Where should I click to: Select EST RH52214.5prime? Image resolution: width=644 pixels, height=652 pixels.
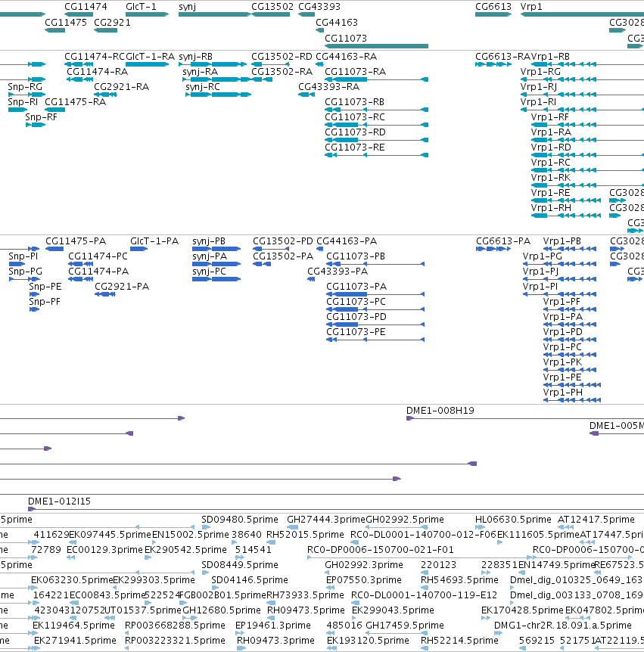coord(425,648)
